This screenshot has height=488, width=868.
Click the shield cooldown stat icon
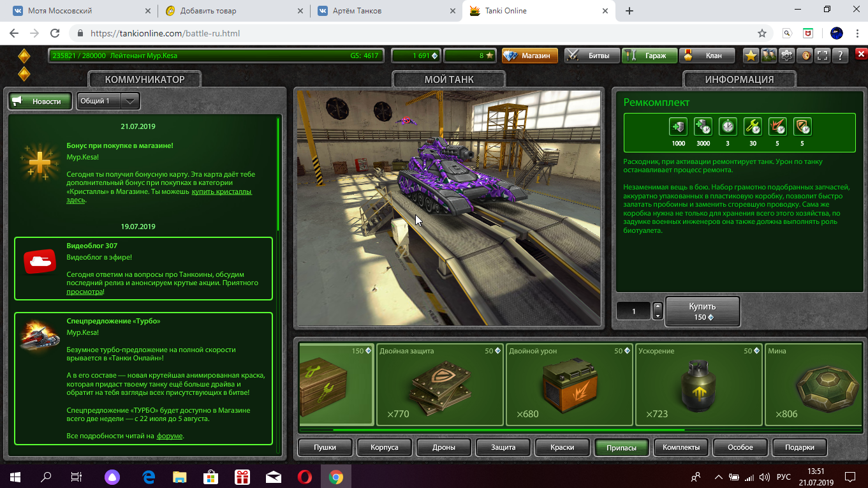(x=802, y=126)
